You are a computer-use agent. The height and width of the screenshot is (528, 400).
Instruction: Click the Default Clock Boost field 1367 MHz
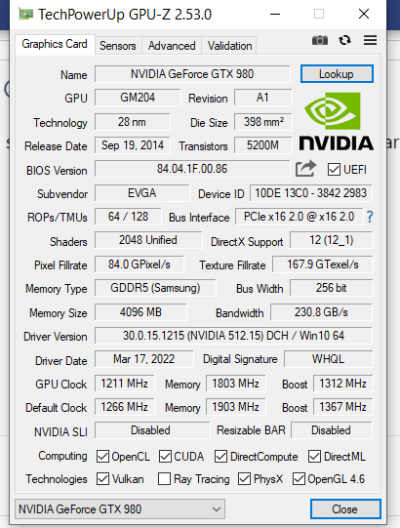(x=343, y=407)
